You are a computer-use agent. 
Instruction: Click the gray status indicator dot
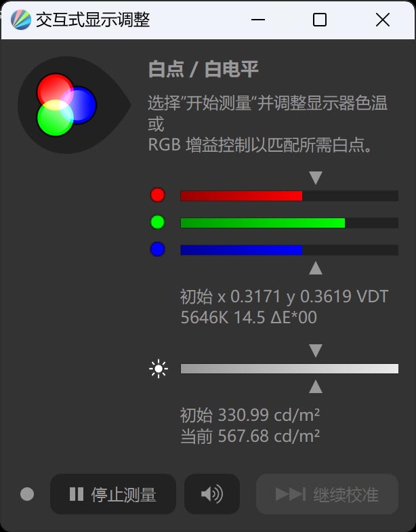pyautogui.click(x=27, y=494)
